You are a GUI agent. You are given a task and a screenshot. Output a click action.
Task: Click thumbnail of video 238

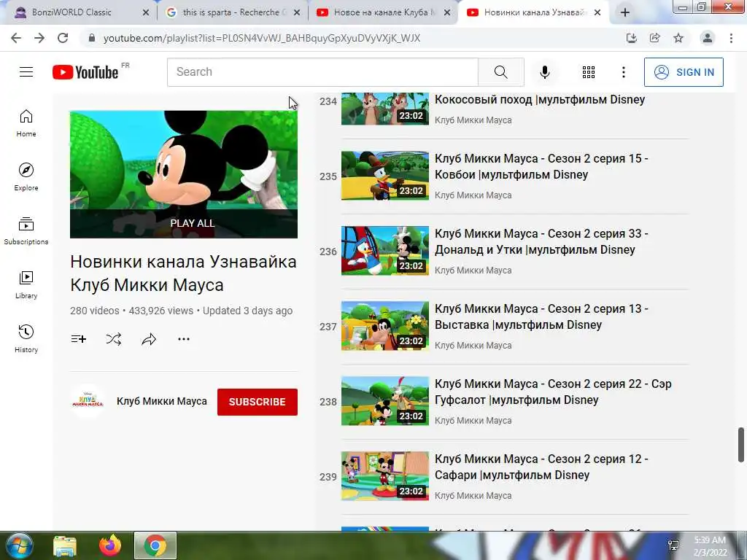coord(385,401)
